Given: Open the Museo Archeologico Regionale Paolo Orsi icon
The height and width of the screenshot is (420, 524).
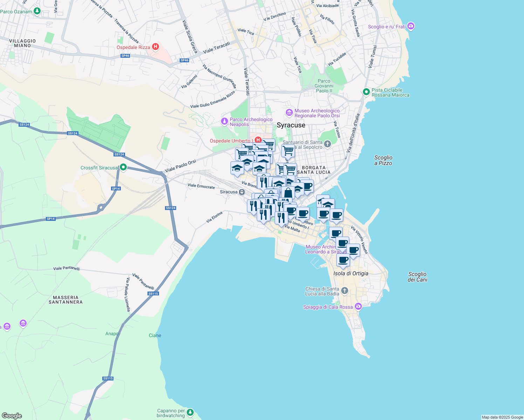Looking at the screenshot, I should [x=289, y=113].
